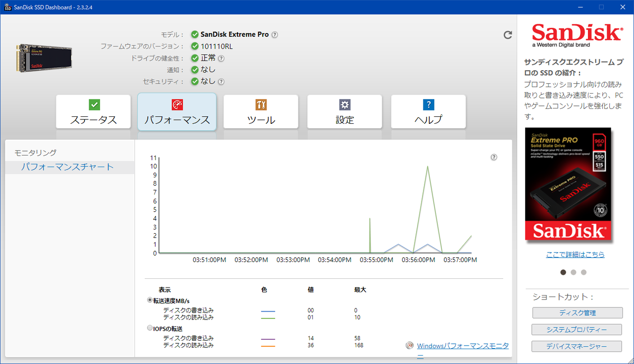Select the third carousel dot
This screenshot has width=634, height=364.
[583, 272]
